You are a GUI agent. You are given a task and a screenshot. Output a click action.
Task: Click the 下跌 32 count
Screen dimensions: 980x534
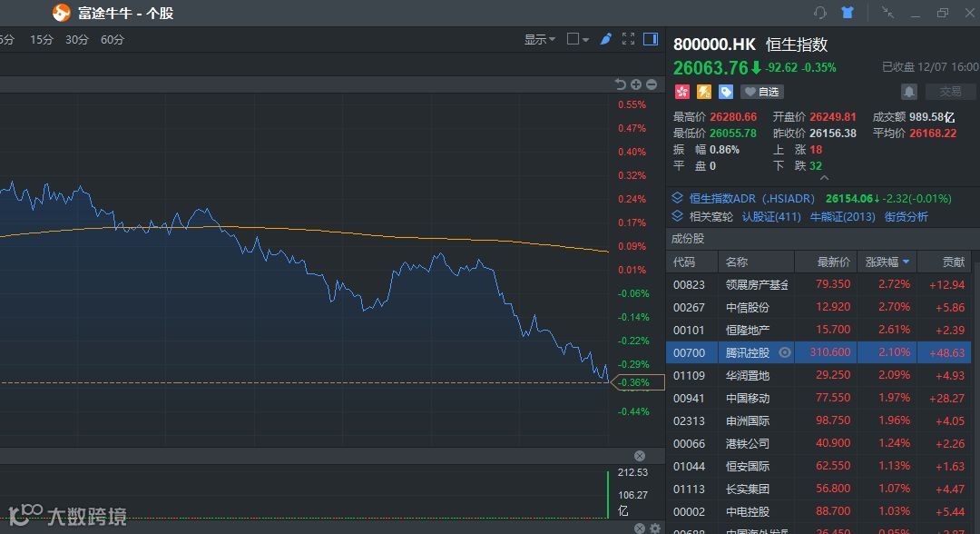(816, 165)
